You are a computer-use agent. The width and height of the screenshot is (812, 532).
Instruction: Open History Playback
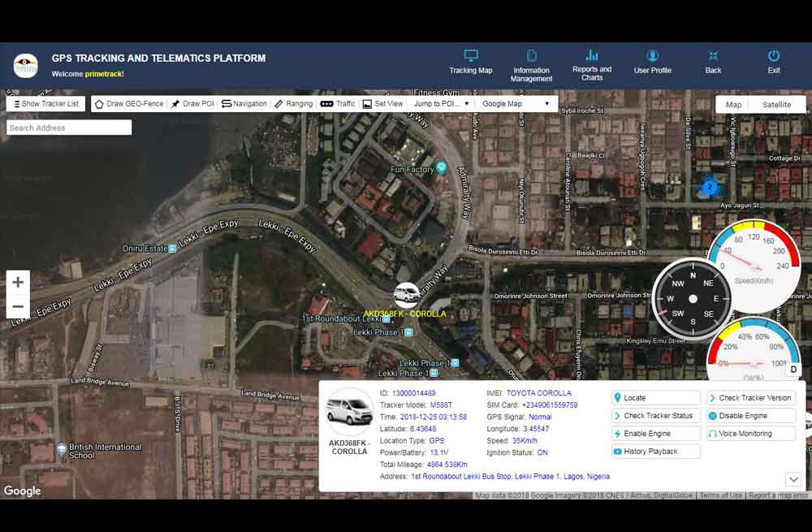click(655, 452)
